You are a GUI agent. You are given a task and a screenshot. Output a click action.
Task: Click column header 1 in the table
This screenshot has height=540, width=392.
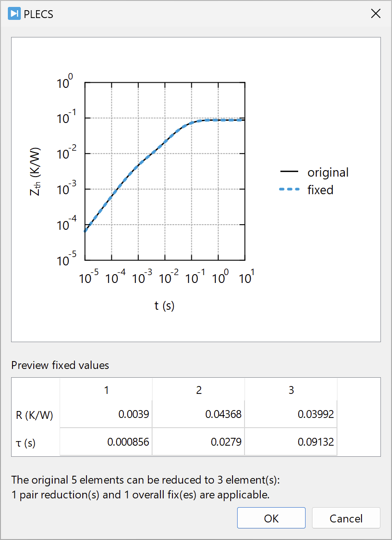point(106,390)
